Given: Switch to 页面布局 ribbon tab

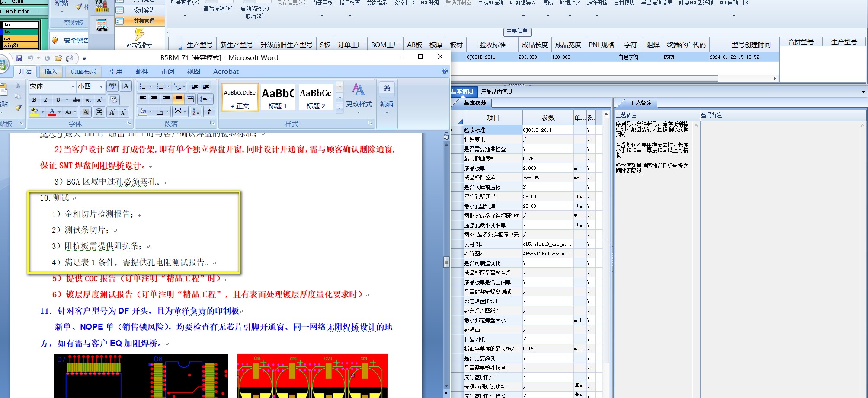Looking at the screenshot, I should tap(83, 71).
